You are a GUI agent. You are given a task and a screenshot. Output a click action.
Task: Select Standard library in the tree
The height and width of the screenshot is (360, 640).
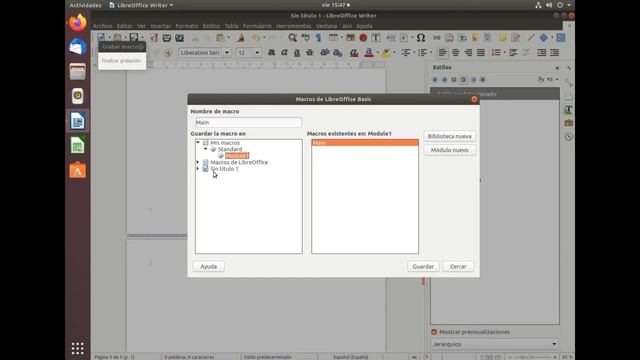point(230,149)
